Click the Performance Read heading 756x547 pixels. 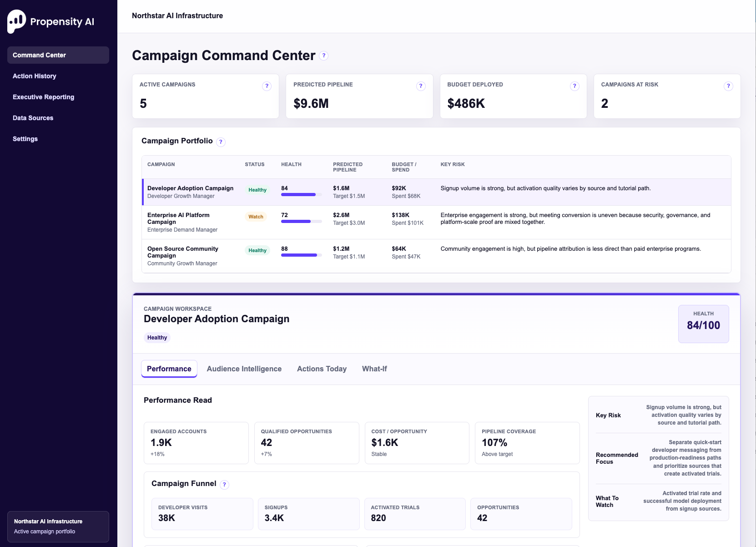178,400
